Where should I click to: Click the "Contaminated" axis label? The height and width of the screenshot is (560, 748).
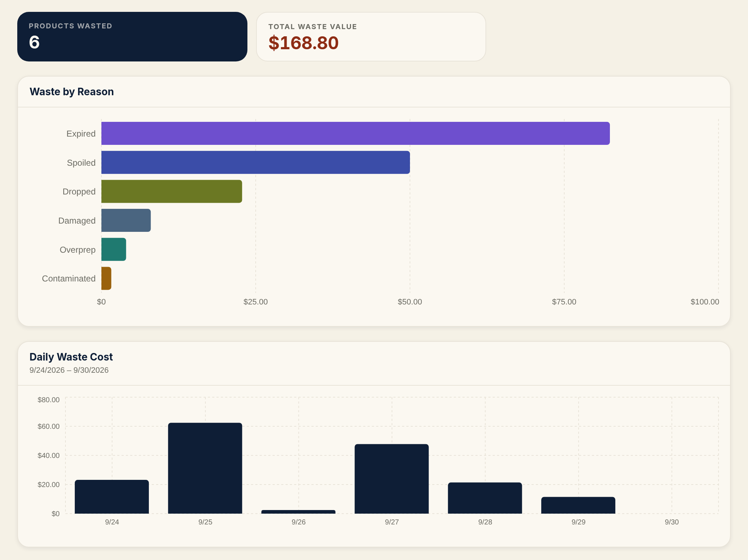pyautogui.click(x=69, y=279)
